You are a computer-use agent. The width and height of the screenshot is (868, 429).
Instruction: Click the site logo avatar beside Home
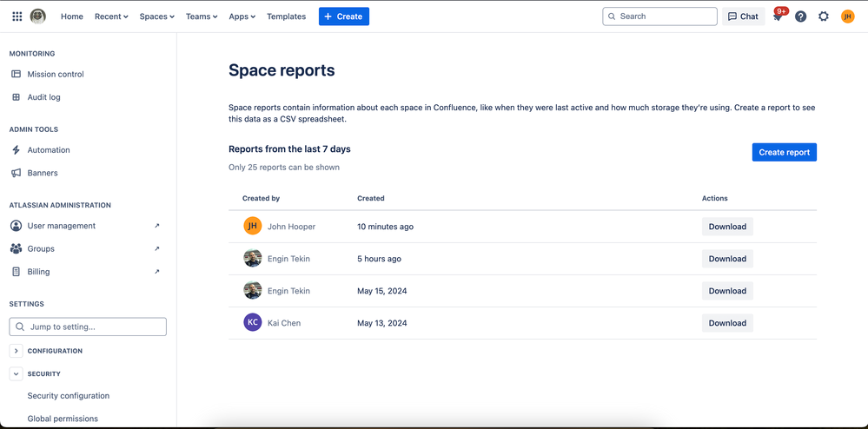[x=37, y=16]
